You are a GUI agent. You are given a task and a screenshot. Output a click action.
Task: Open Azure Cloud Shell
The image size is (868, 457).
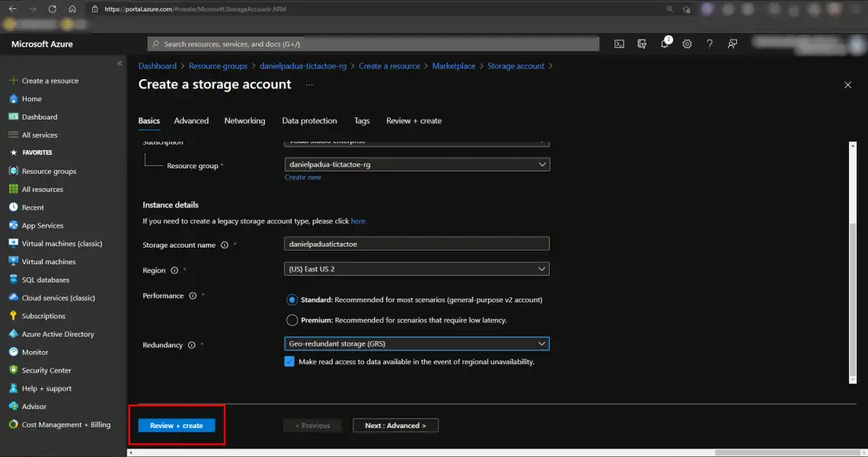pos(620,43)
